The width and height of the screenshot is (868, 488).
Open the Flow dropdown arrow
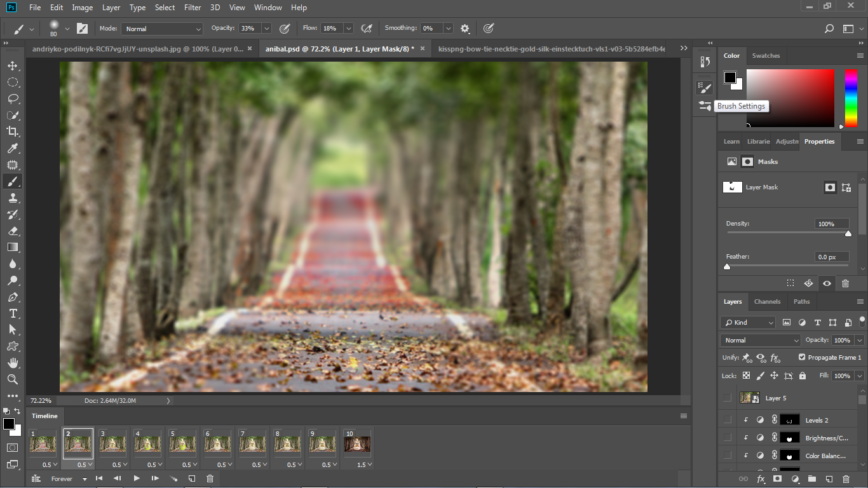click(348, 29)
